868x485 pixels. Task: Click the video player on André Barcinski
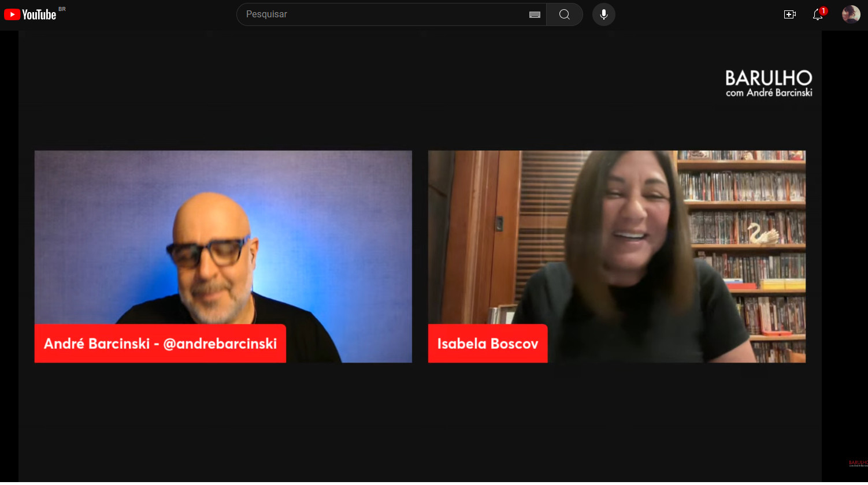(223, 257)
